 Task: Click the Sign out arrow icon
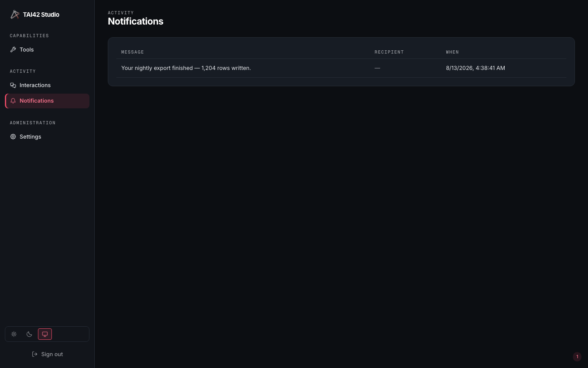[x=35, y=354]
